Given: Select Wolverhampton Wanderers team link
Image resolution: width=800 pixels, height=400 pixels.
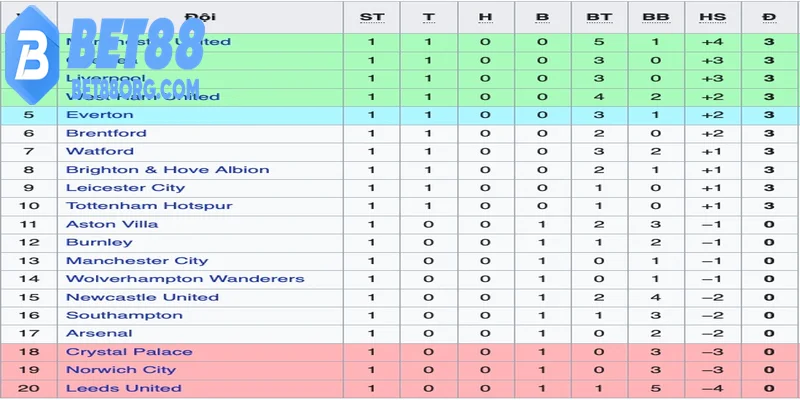Looking at the screenshot, I should point(185,279).
